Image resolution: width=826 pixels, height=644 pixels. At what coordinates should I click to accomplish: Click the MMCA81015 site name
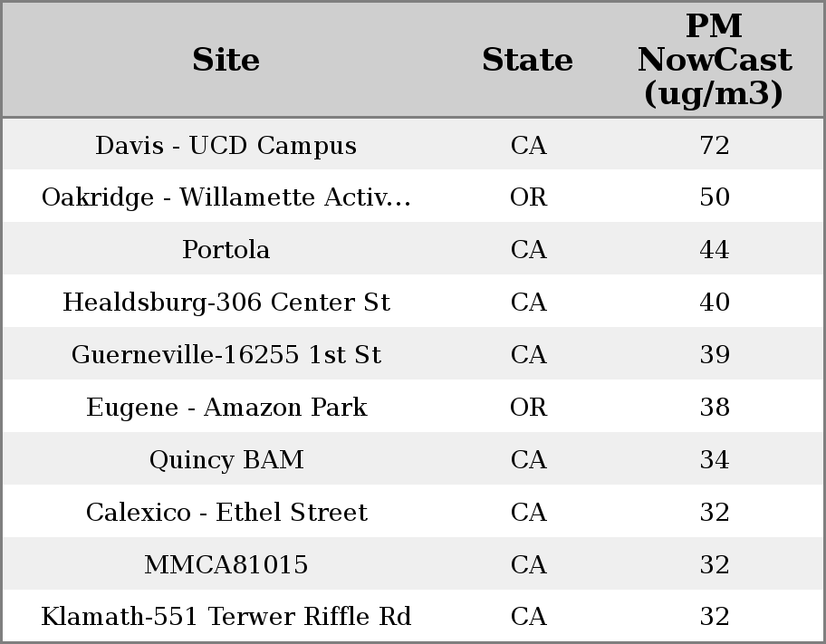[x=226, y=565]
